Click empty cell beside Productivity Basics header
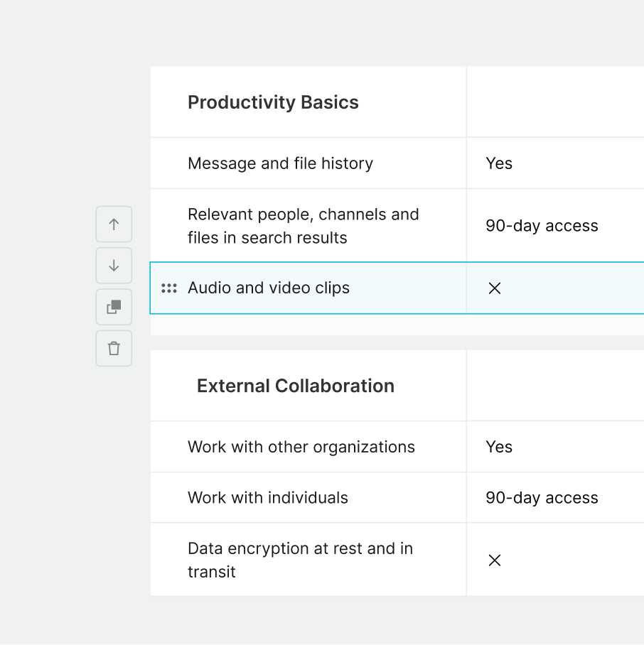The image size is (644, 645). pos(554,102)
